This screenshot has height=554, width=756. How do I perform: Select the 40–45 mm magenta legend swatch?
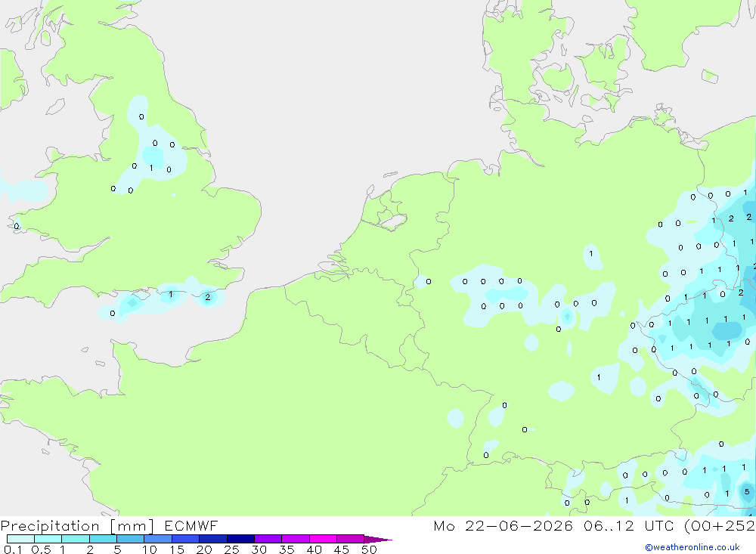click(x=323, y=539)
